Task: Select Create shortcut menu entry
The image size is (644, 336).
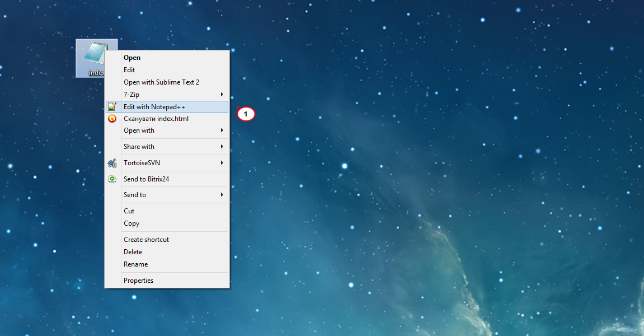Action: [x=146, y=240]
